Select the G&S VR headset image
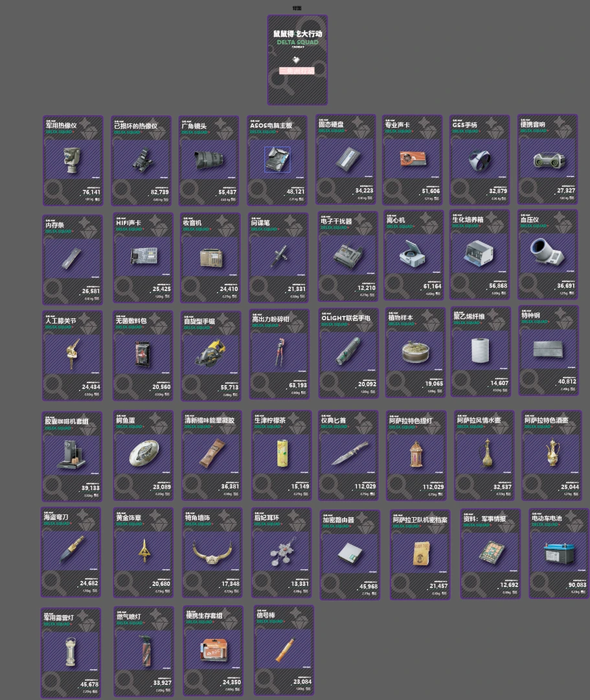 tap(480, 159)
